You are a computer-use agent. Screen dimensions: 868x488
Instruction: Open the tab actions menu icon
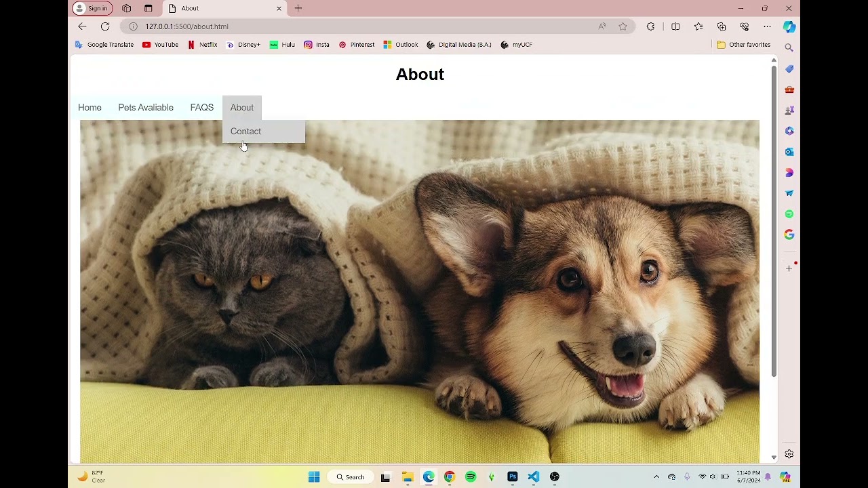(149, 9)
